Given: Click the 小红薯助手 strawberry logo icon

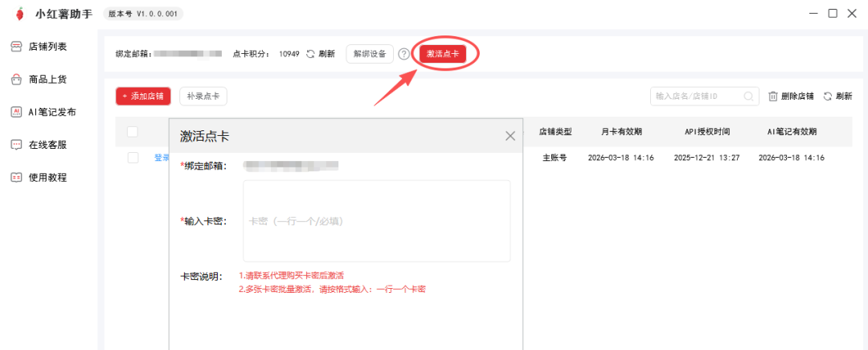Looking at the screenshot, I should [20, 14].
